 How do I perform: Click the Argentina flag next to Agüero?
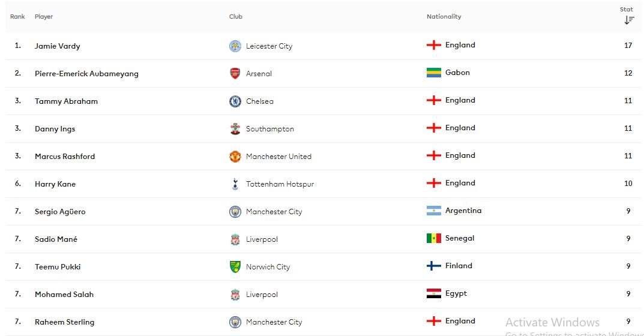434,211
